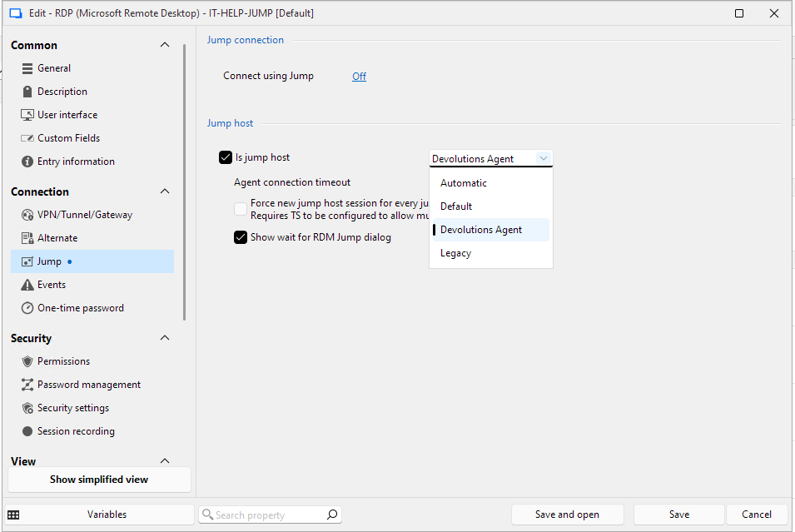Image resolution: width=795 pixels, height=532 pixels.
Task: Collapse the Security section
Action: point(164,338)
